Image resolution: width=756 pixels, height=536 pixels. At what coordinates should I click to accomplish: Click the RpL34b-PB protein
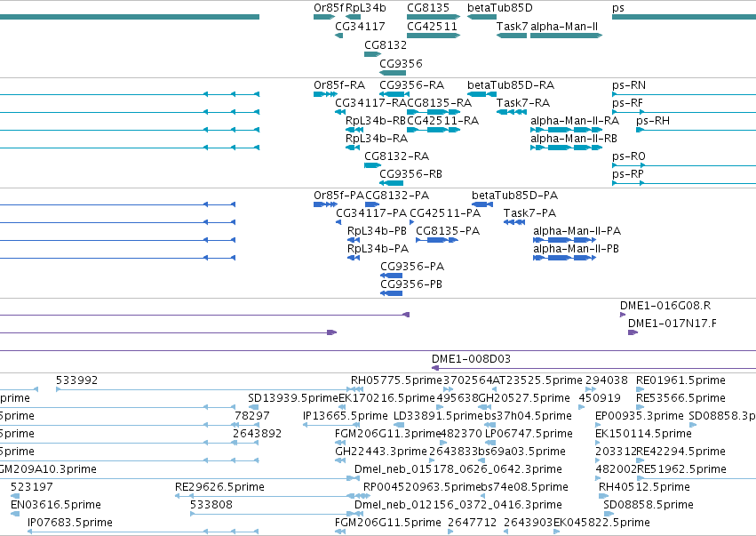coord(354,240)
